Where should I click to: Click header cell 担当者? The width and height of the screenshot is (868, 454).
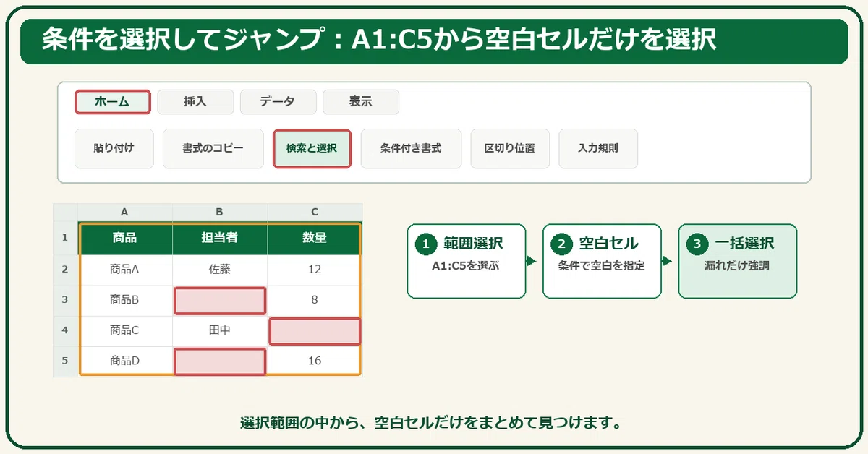click(220, 239)
